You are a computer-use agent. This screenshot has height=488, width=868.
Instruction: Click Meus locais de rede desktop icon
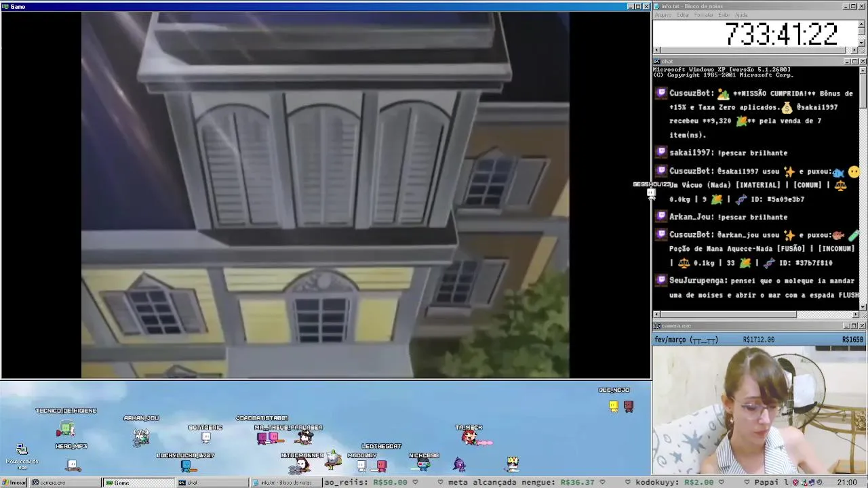[x=22, y=456]
